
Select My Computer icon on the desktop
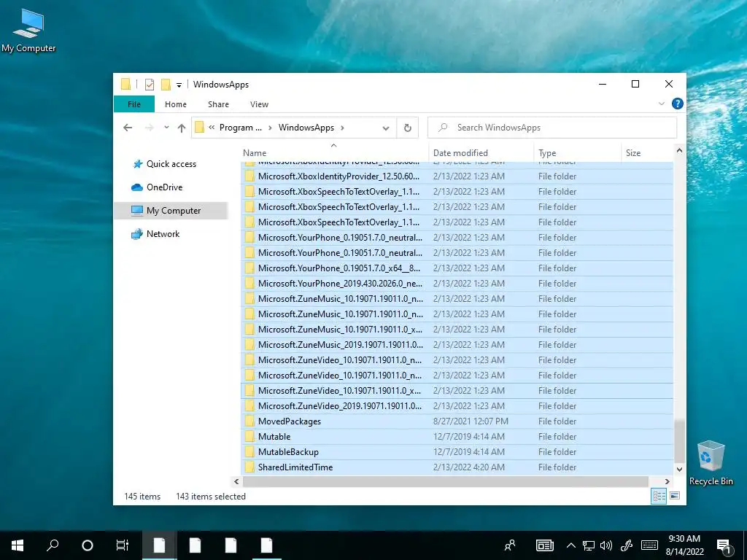[x=28, y=31]
